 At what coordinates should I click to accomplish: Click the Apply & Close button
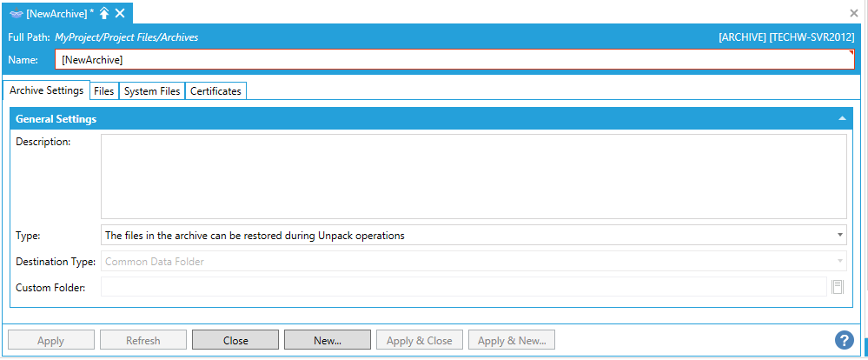click(x=420, y=340)
